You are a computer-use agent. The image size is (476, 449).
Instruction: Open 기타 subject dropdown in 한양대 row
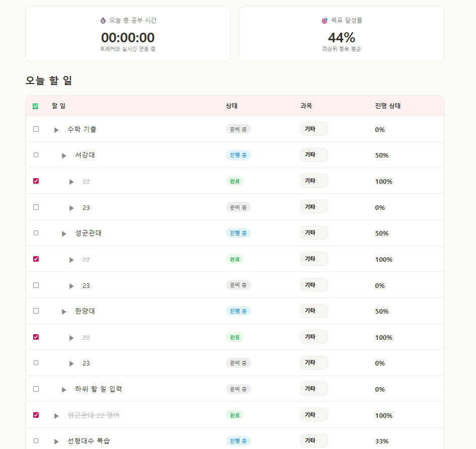[x=313, y=311]
